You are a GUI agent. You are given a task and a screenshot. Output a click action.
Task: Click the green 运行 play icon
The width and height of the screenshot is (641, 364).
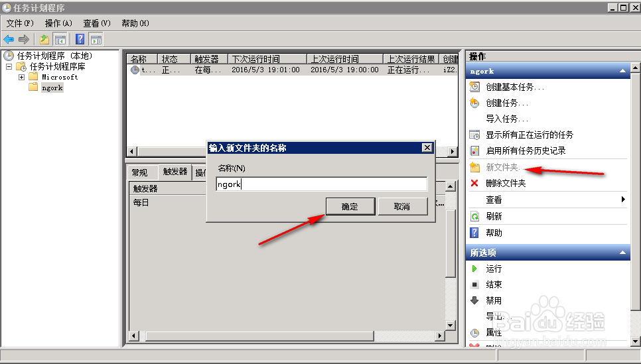pyautogui.click(x=474, y=269)
